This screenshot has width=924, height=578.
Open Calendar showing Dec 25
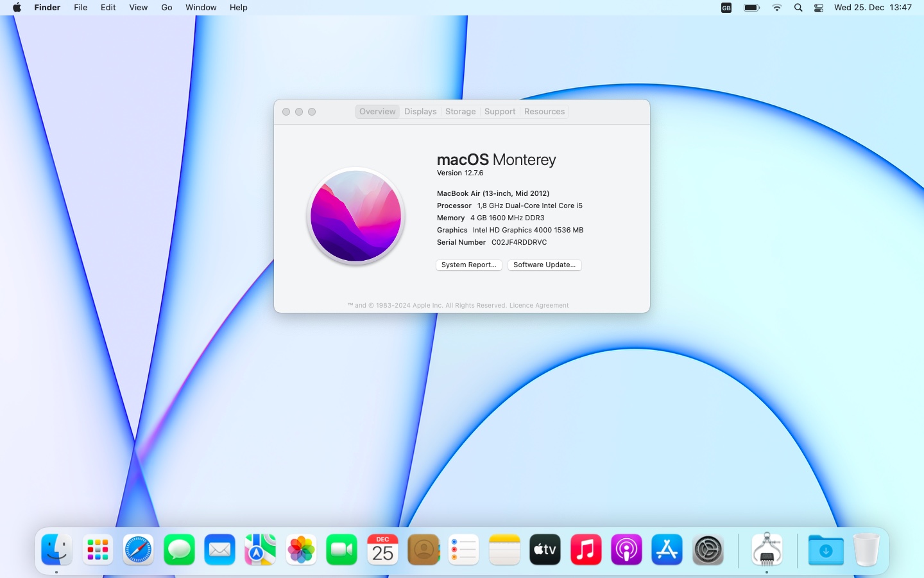point(382,550)
